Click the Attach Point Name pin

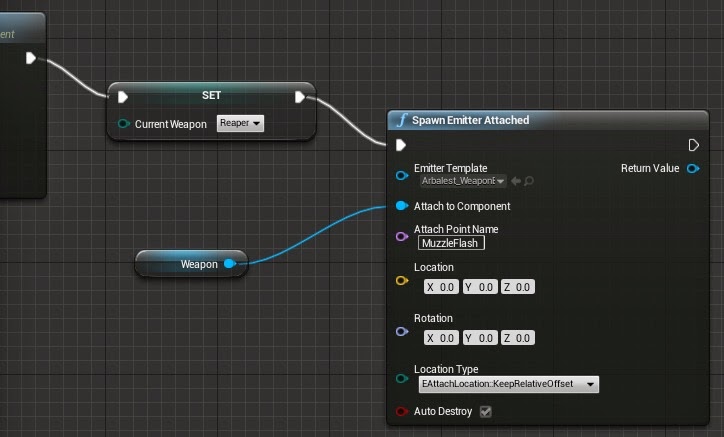[x=402, y=237]
